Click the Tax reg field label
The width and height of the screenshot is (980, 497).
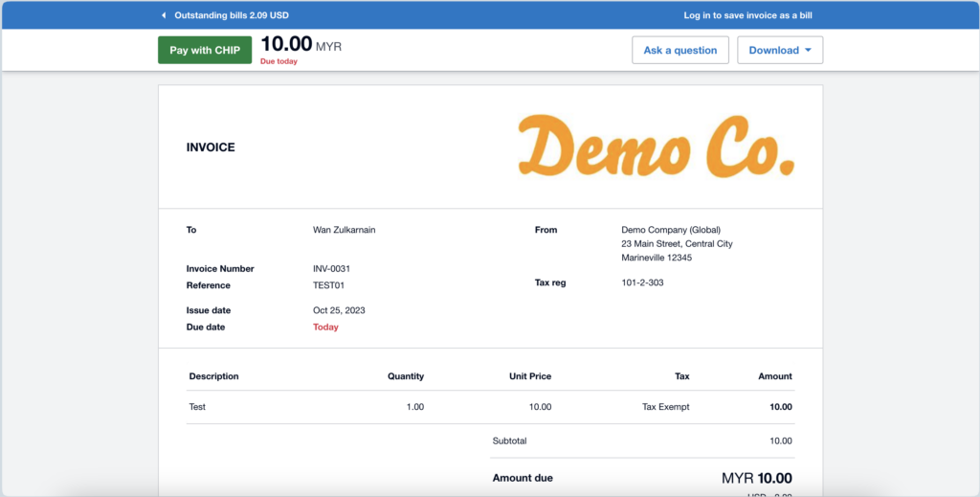pos(550,282)
